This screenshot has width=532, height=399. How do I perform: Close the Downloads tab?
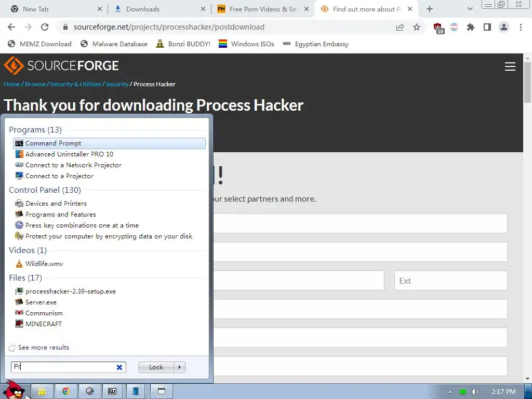pos(203,9)
